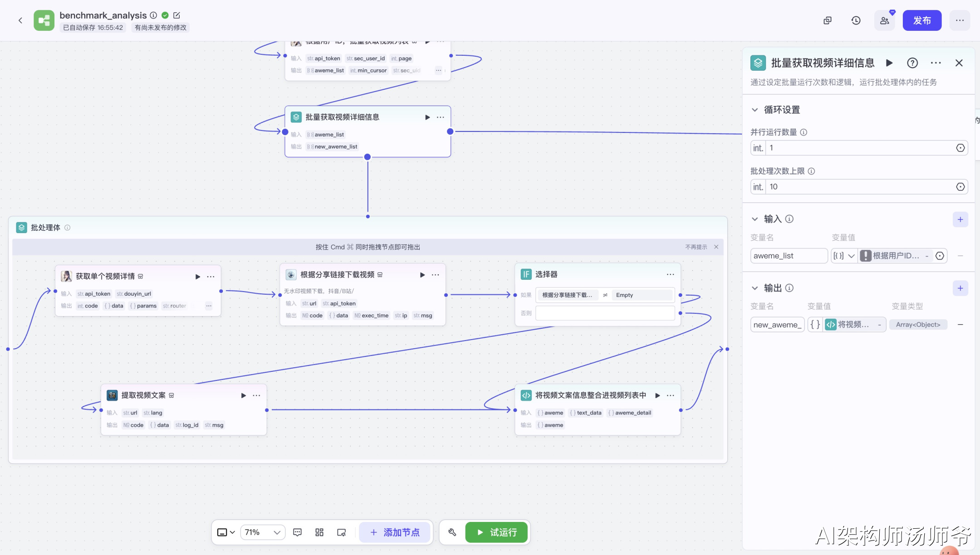Click the duplicate workflow icon in header

pos(828,20)
